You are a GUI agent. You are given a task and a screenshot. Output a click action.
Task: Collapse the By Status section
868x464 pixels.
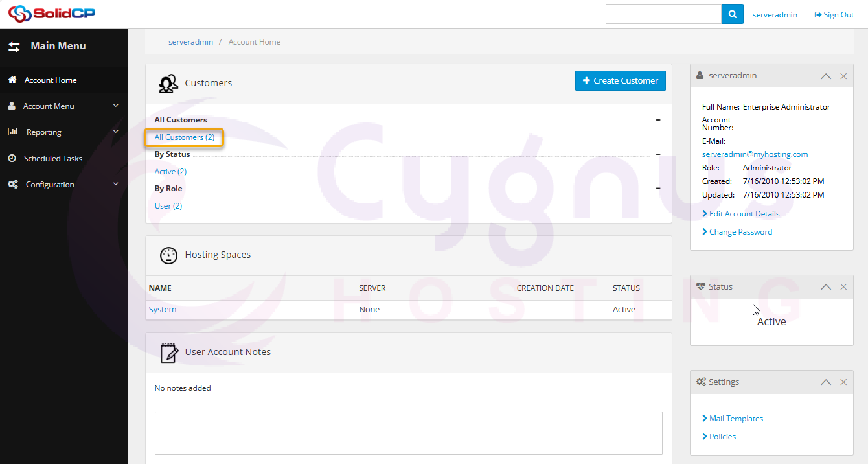(x=658, y=154)
